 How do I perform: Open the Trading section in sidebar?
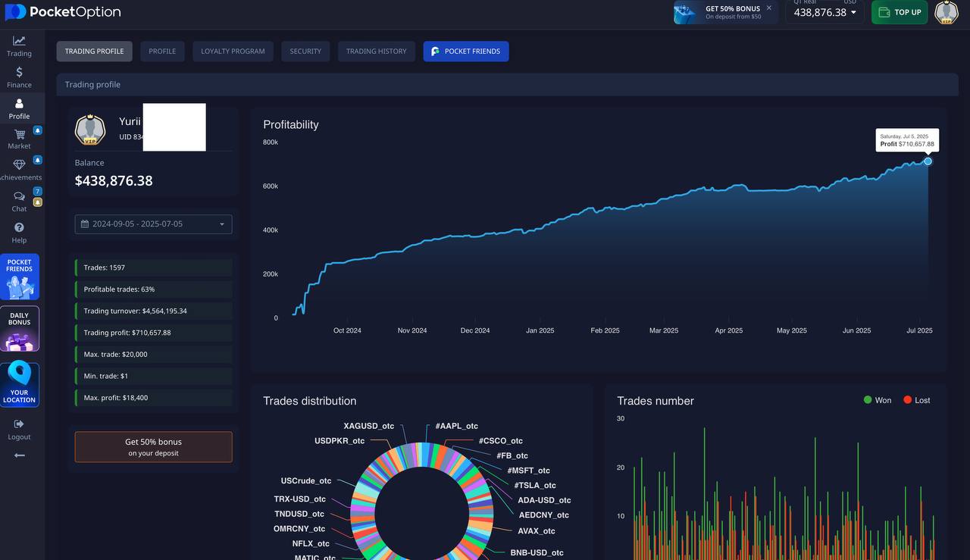click(x=19, y=45)
